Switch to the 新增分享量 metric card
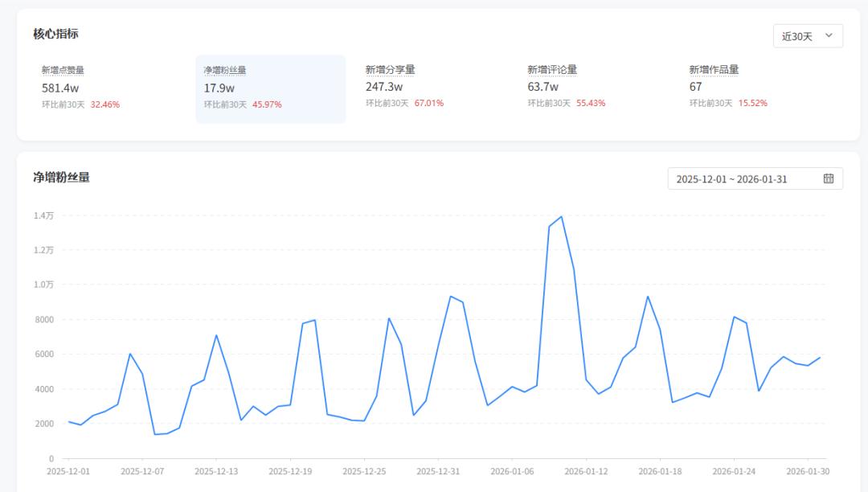This screenshot has width=868, height=492. tap(432, 88)
